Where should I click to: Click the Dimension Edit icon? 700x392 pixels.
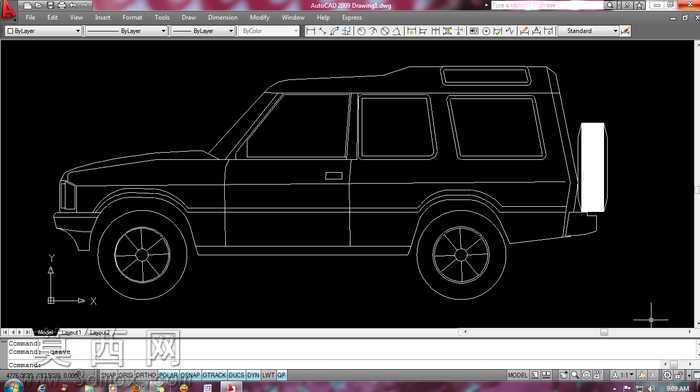[x=524, y=31]
